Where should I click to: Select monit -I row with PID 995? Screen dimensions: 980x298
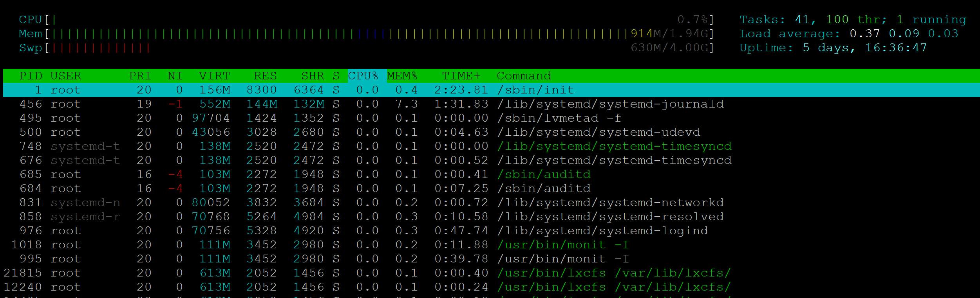coord(492,259)
